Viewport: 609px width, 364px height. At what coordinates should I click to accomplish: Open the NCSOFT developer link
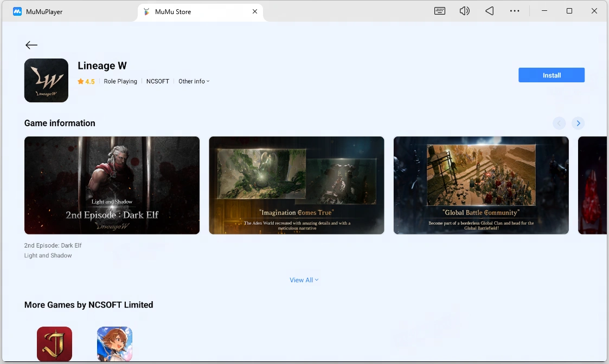[x=158, y=81]
